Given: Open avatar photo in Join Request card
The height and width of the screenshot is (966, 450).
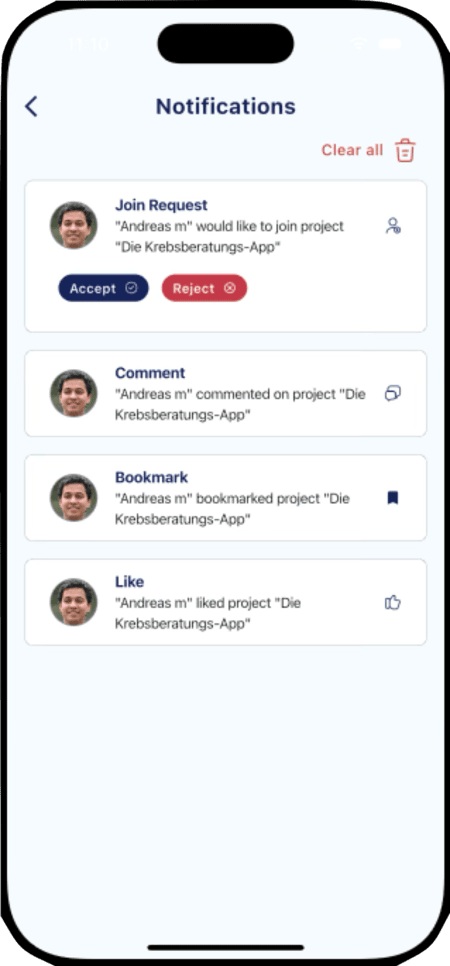Looking at the screenshot, I should pyautogui.click(x=73, y=225).
